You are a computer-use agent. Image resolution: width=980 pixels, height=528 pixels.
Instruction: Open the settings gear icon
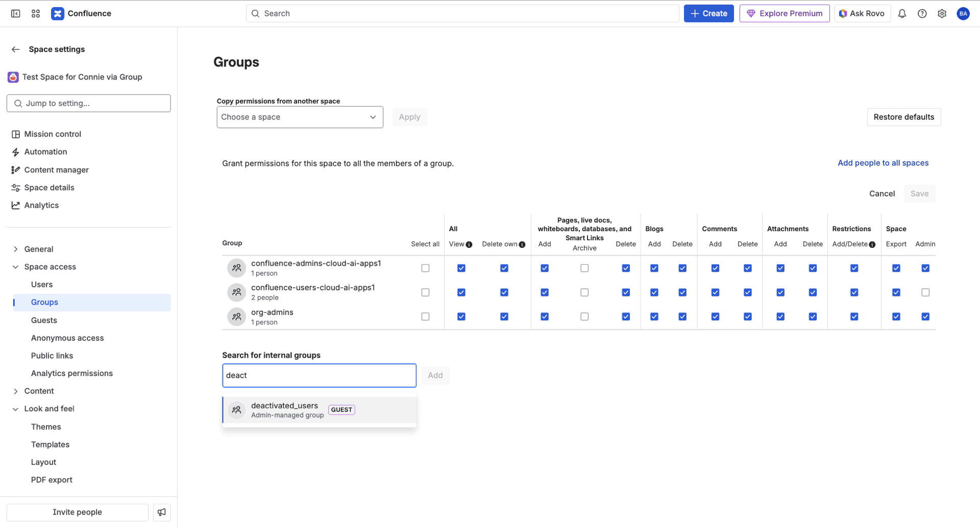pyautogui.click(x=942, y=13)
